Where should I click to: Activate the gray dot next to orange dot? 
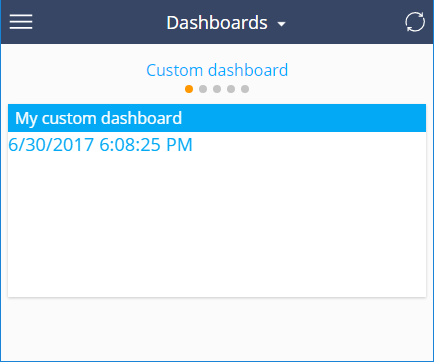click(203, 89)
